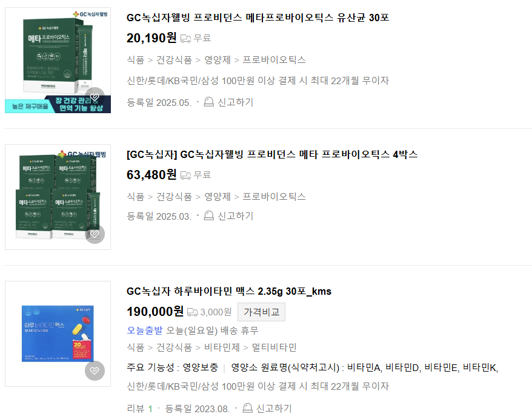This screenshot has height=417, width=532.
Task: Open product title 메타프로바이오틱스 유산균 30포
Action: (x=258, y=18)
